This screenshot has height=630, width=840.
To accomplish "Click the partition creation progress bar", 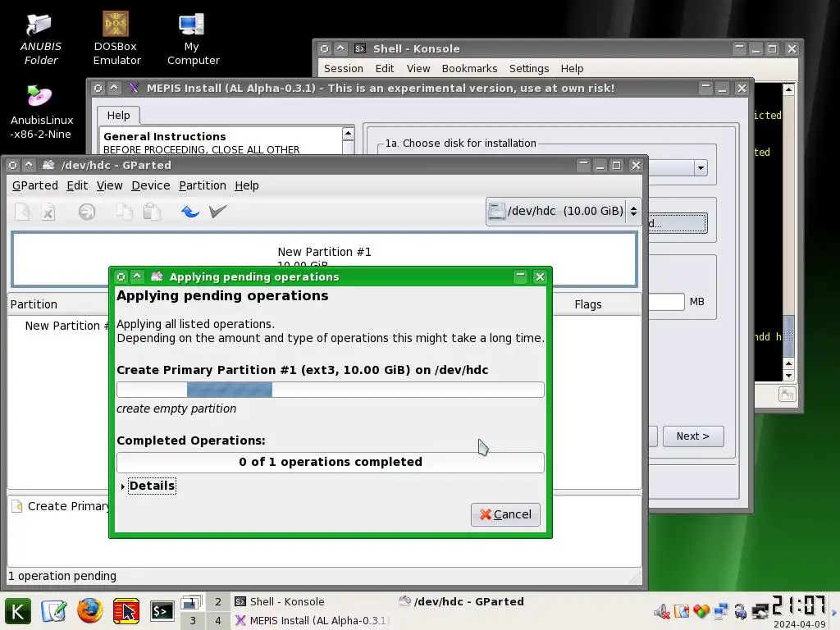I will [x=330, y=390].
